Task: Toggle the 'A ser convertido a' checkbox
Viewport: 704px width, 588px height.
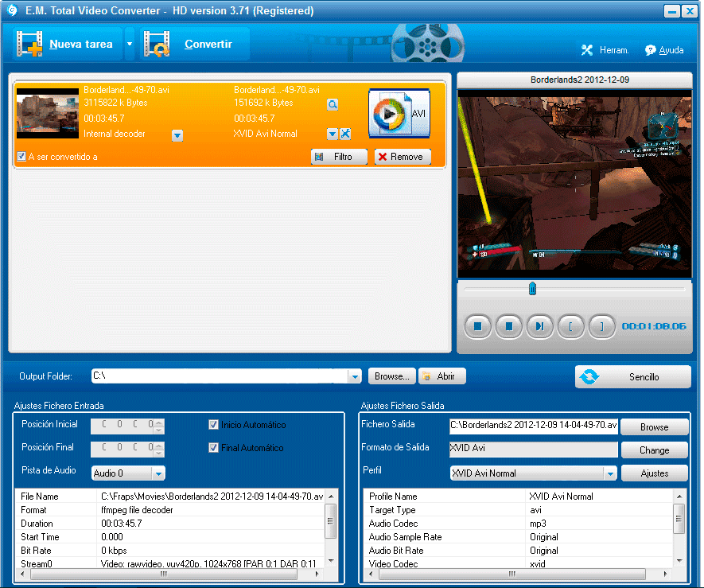Action: [x=20, y=155]
